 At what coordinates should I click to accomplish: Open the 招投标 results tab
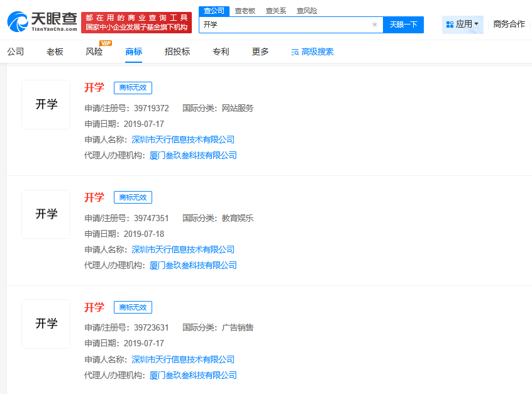178,52
